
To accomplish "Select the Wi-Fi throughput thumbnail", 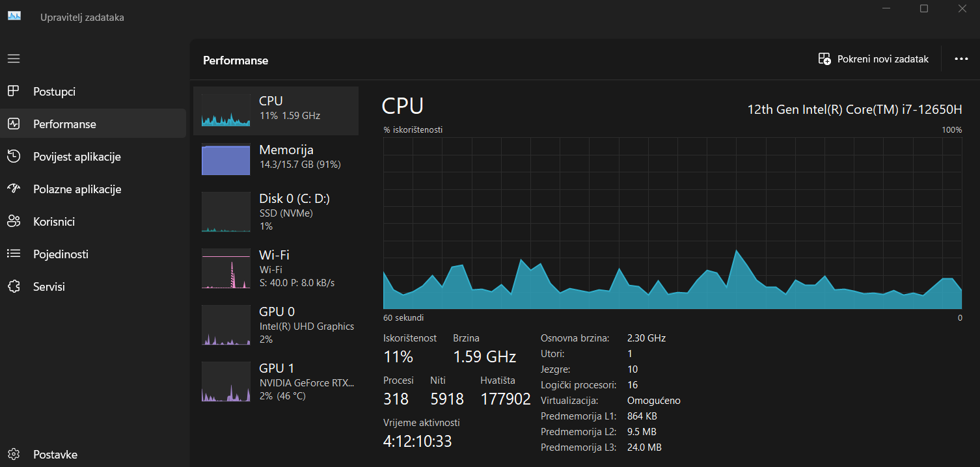I will point(226,269).
